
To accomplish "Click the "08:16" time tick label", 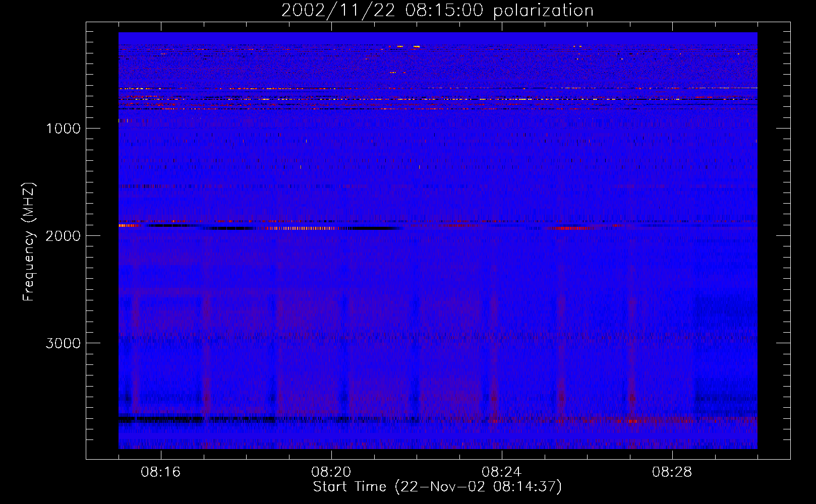I will pos(161,472).
